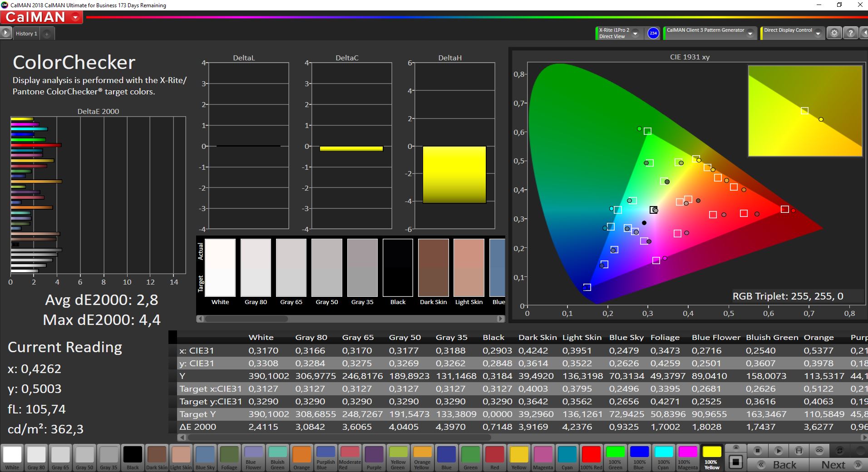This screenshot has width=868, height=472.
Task: Toggle continuous reading with the infinity icon
Action: (x=819, y=451)
